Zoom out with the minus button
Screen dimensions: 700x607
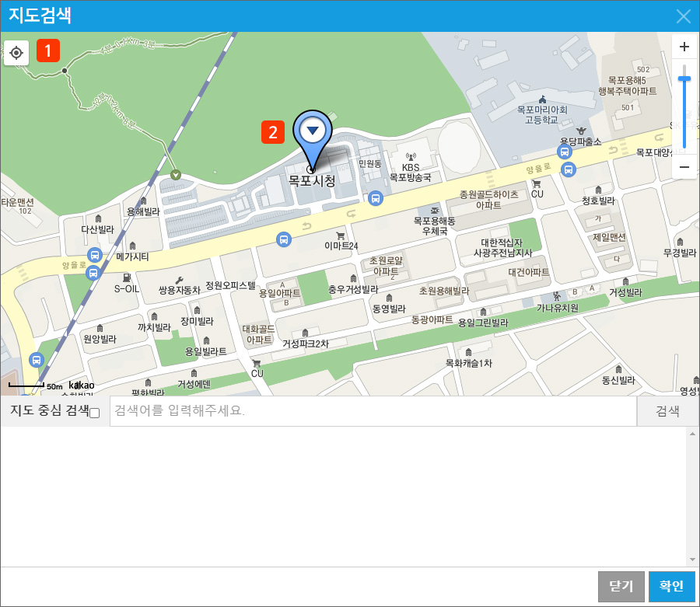coord(684,167)
